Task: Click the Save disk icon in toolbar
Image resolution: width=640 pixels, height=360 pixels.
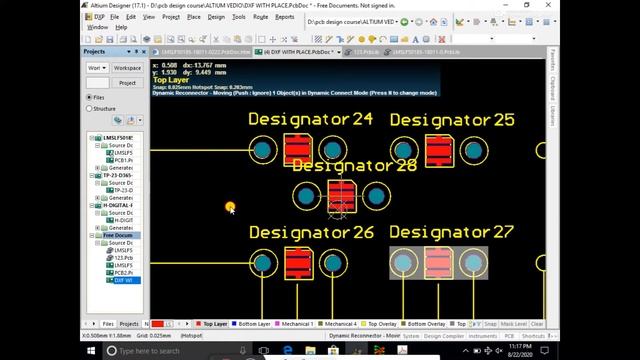Action: [109, 40]
